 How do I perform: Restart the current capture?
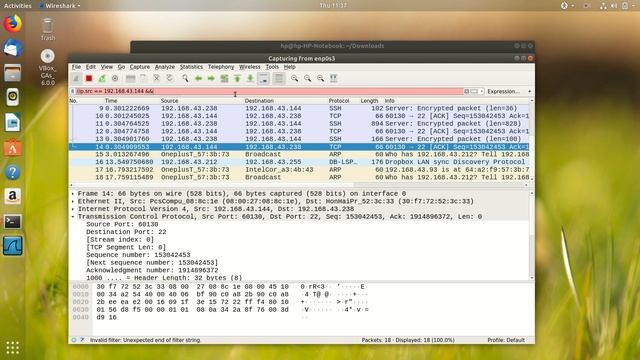(x=102, y=78)
